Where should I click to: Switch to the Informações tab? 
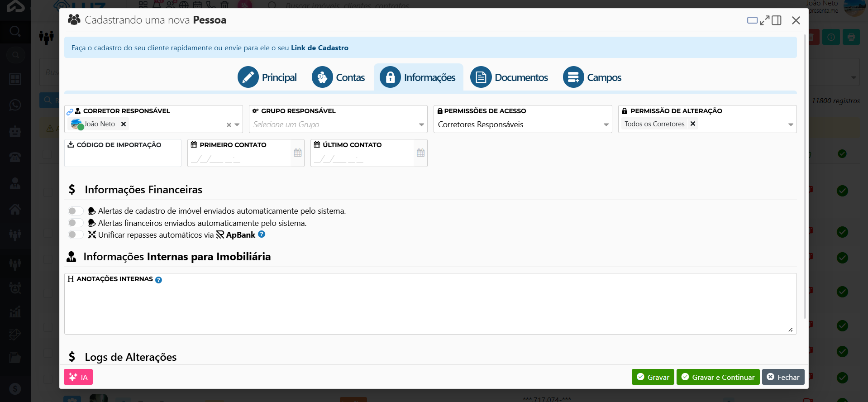(418, 77)
